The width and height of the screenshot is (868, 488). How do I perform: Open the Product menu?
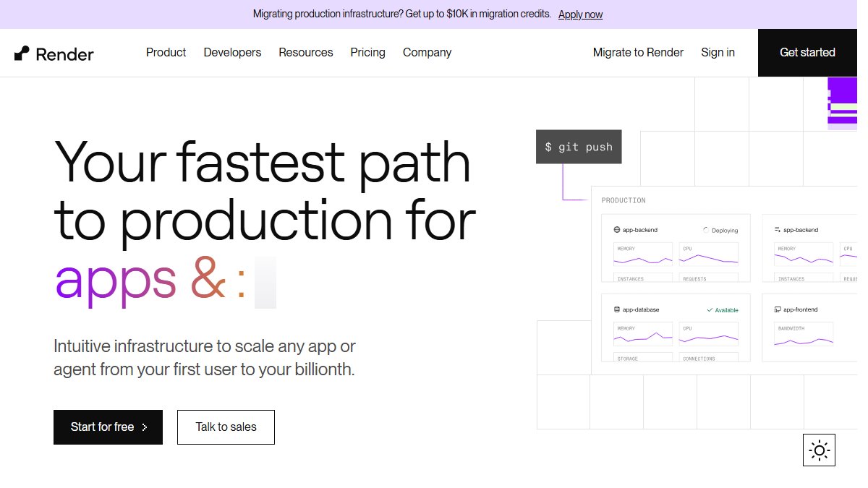166,53
